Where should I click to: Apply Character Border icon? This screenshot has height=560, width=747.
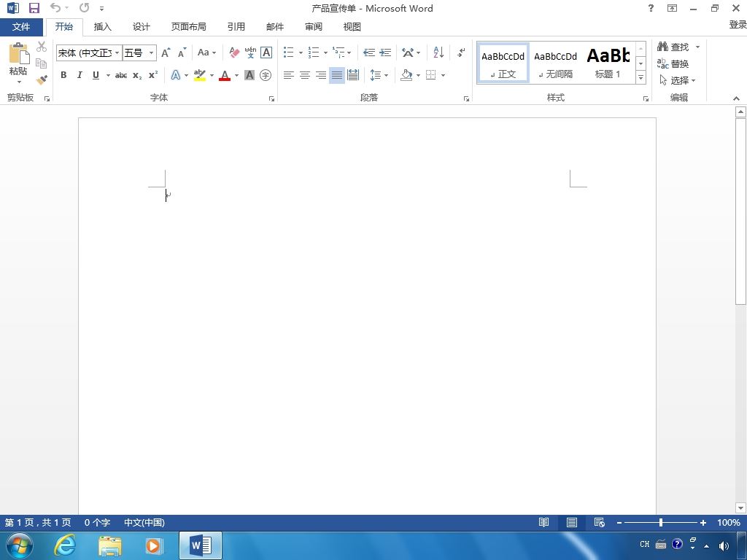266,52
